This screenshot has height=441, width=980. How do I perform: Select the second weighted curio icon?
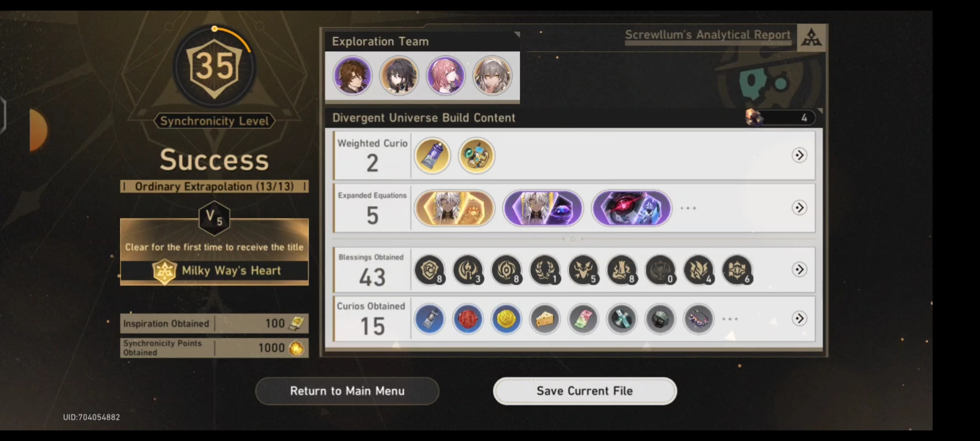(477, 156)
